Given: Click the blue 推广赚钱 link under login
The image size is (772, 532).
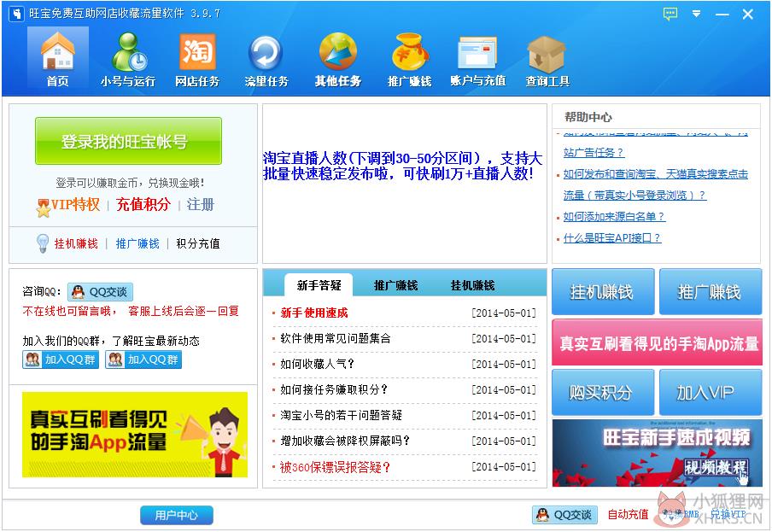Looking at the screenshot, I should tap(137, 243).
